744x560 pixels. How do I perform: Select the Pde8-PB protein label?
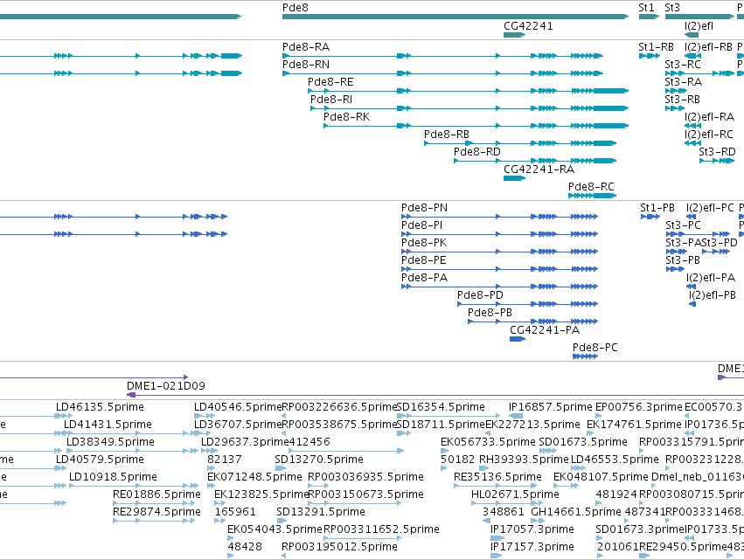490,313
